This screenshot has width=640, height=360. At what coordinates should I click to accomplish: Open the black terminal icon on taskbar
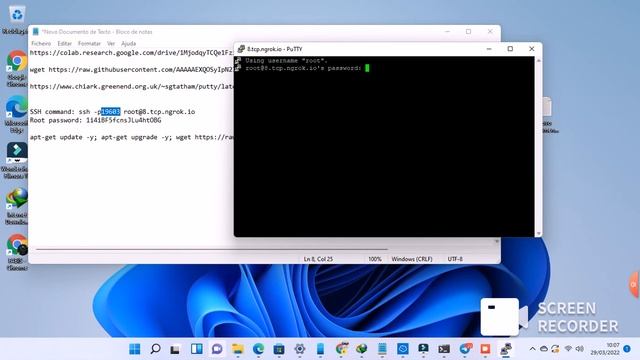tap(444, 349)
